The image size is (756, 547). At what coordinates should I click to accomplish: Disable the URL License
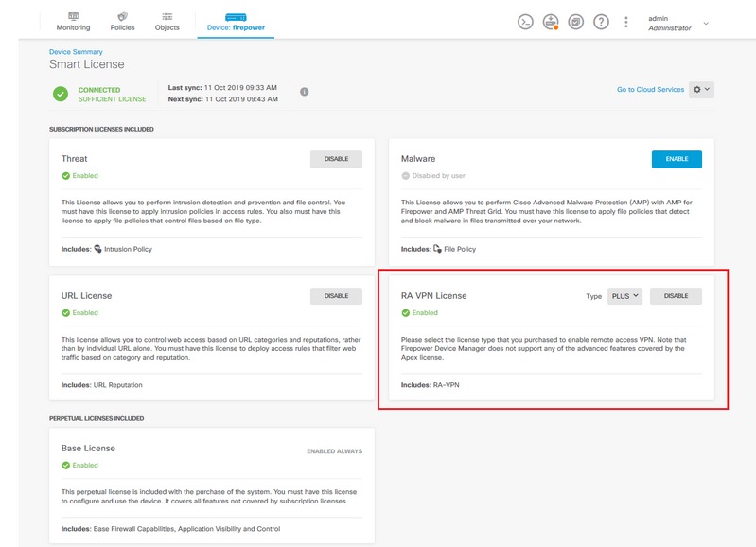(x=336, y=296)
